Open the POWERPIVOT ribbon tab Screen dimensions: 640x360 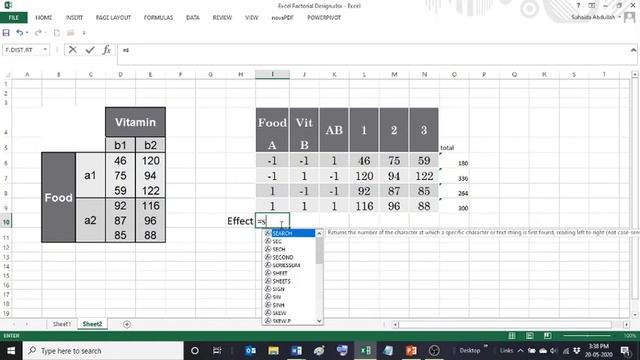324,18
